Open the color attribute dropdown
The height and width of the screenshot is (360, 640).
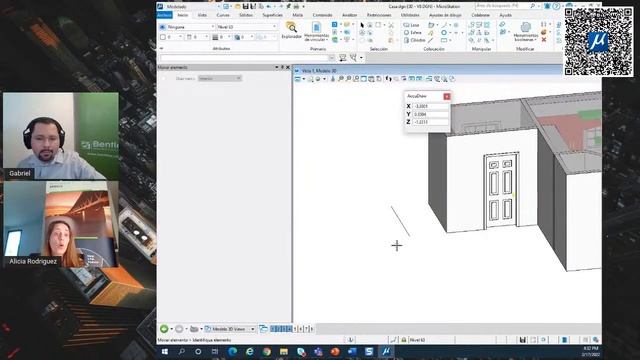pos(171,37)
